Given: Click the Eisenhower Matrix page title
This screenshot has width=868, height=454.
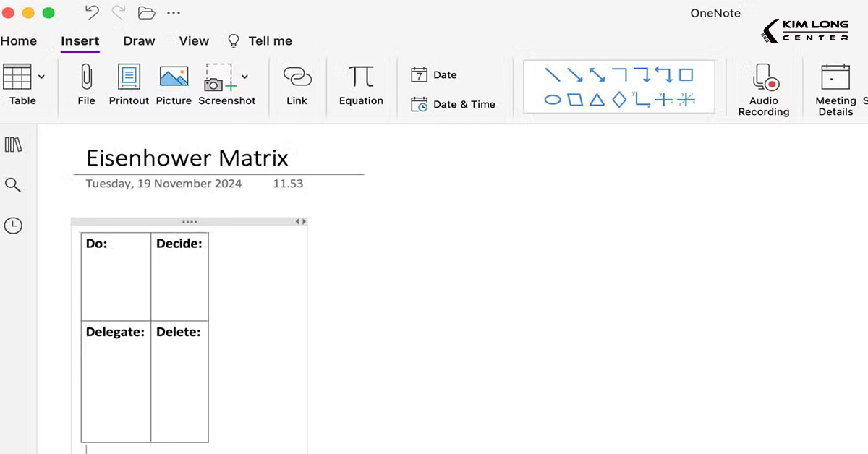Looking at the screenshot, I should pos(187,158).
